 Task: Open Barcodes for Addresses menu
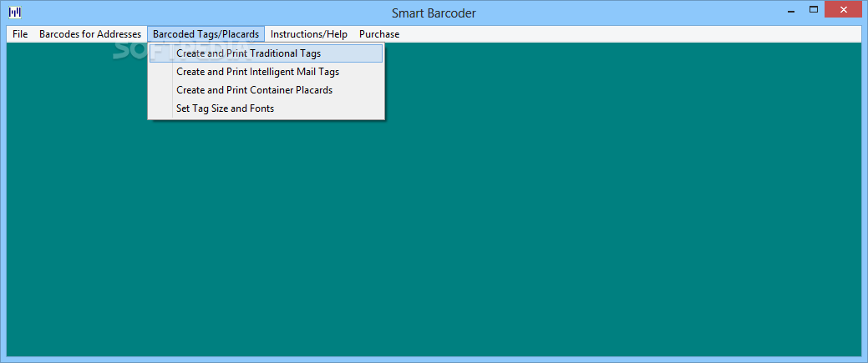90,34
